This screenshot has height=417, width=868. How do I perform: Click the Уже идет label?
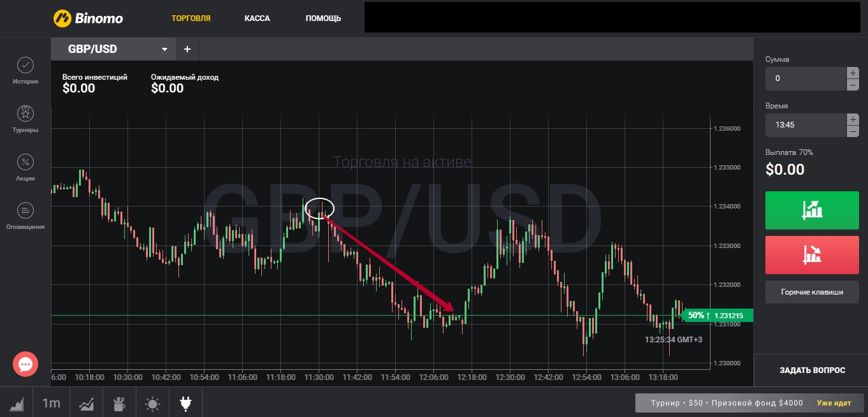coord(834,403)
